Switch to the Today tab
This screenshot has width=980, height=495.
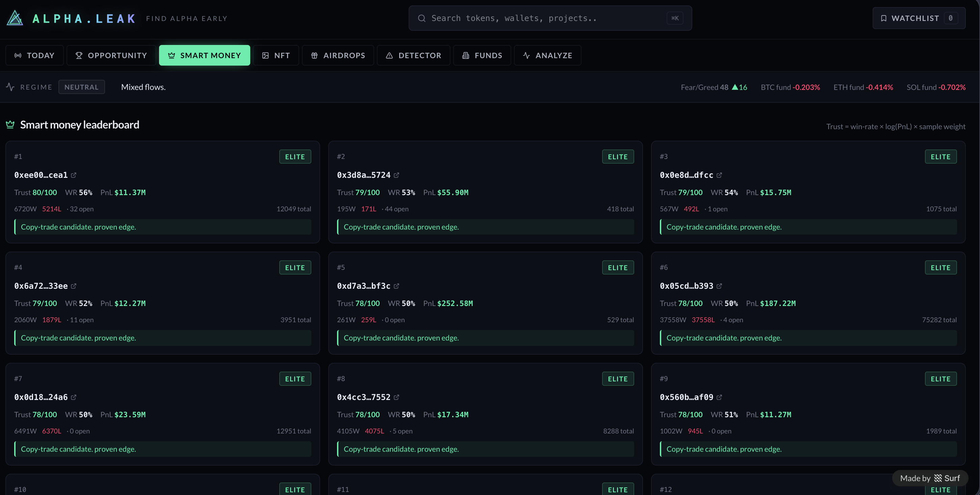click(34, 55)
